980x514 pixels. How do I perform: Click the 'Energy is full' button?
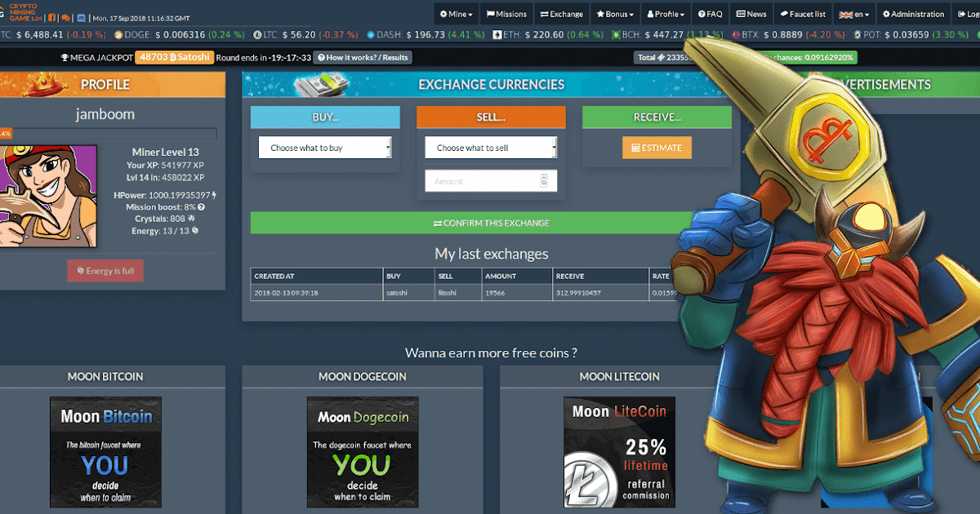point(105,271)
